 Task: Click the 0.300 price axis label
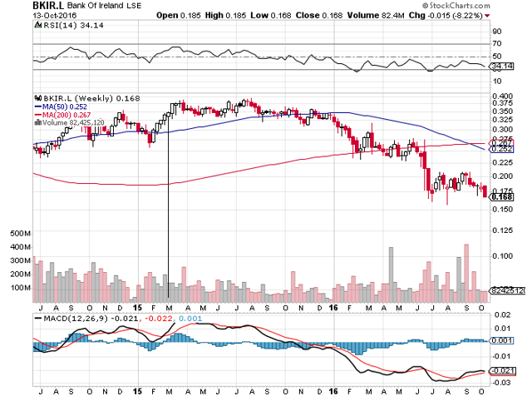pyautogui.click(x=502, y=130)
